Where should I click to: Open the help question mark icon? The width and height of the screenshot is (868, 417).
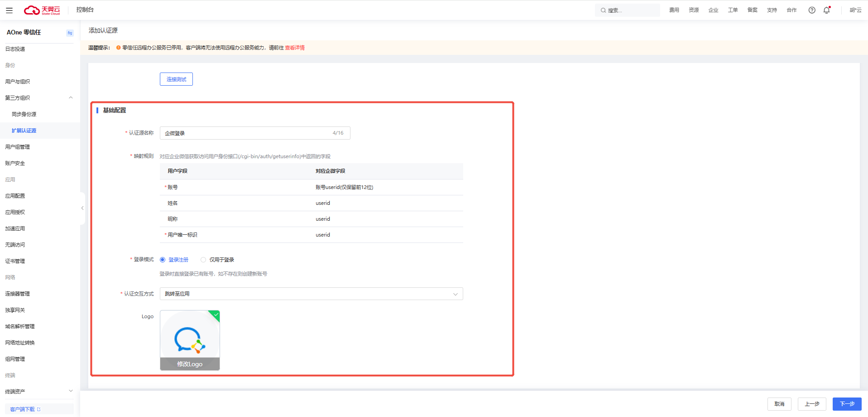812,10
